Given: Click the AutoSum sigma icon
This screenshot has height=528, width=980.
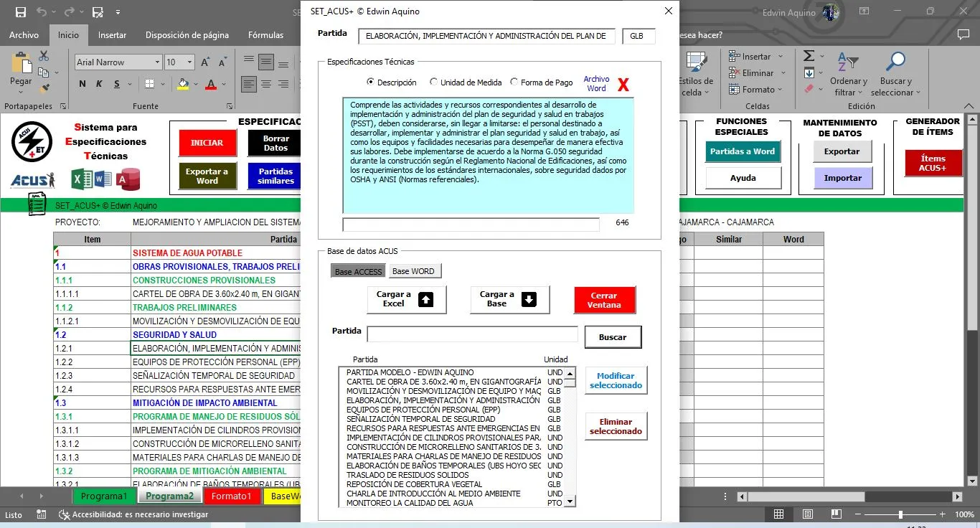Looking at the screenshot, I should pos(809,56).
